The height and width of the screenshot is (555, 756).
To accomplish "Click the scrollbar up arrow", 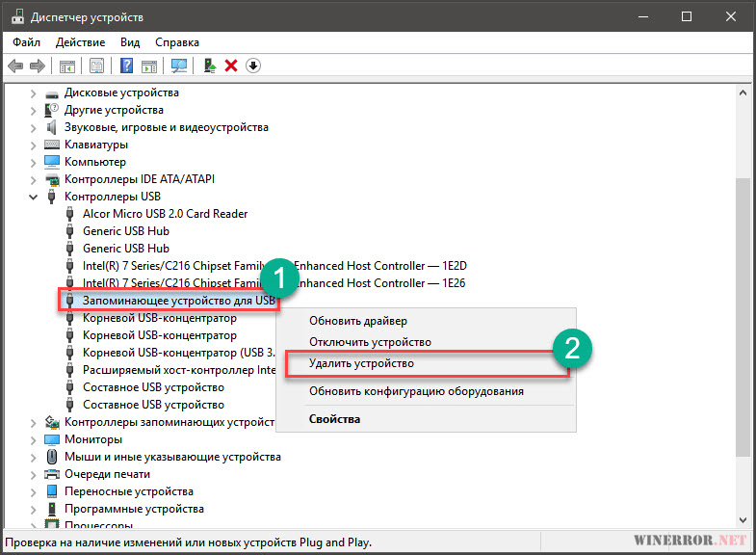I will tap(743, 92).
